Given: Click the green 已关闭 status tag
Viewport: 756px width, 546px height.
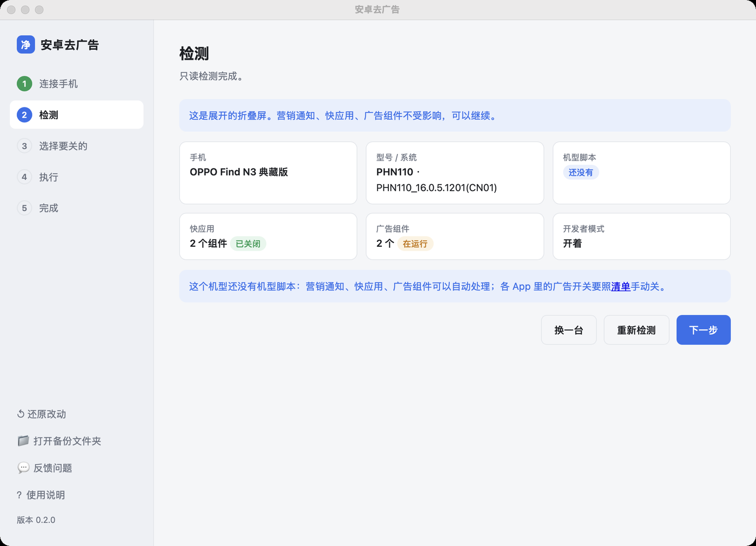Looking at the screenshot, I should pyautogui.click(x=248, y=244).
